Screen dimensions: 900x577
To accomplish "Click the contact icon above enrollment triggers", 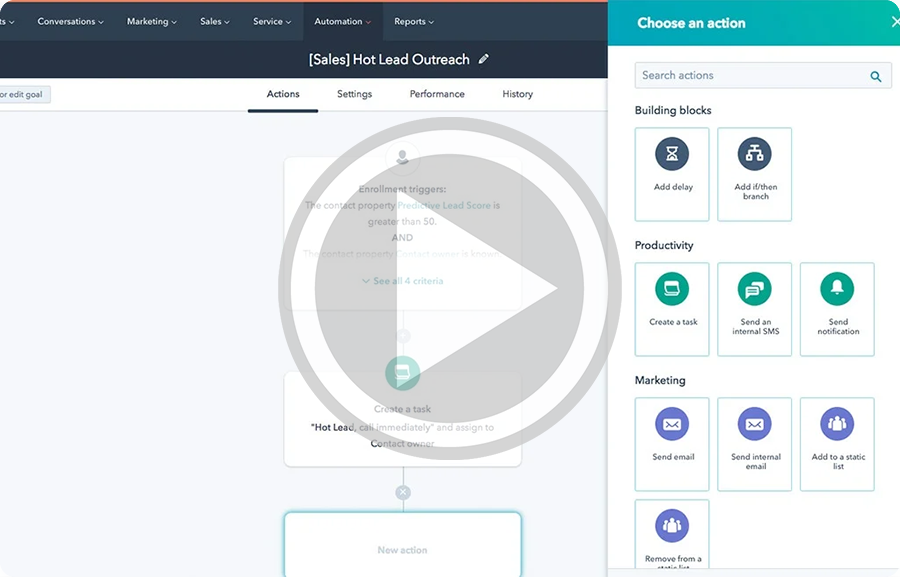I will (x=402, y=157).
